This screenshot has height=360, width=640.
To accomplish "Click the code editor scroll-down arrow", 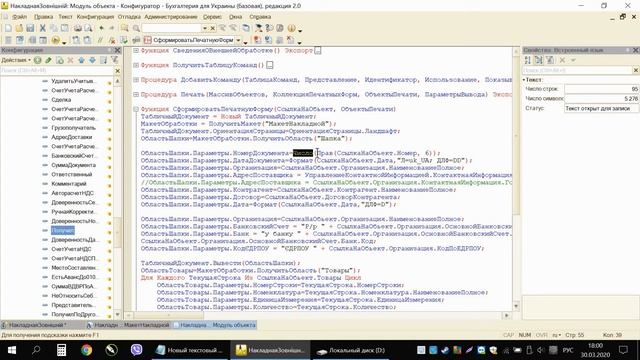I will (516, 306).
